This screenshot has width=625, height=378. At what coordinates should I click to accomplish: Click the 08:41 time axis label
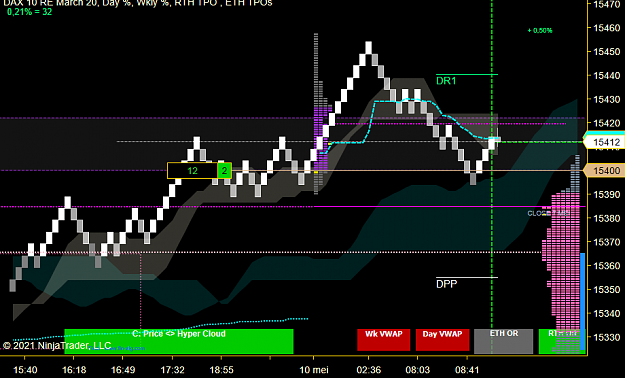coord(467,370)
